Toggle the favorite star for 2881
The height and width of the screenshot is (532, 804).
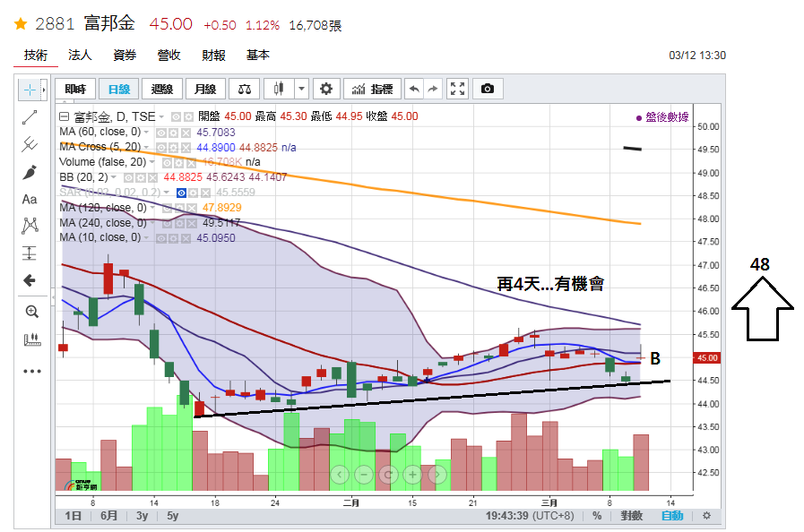(21, 23)
